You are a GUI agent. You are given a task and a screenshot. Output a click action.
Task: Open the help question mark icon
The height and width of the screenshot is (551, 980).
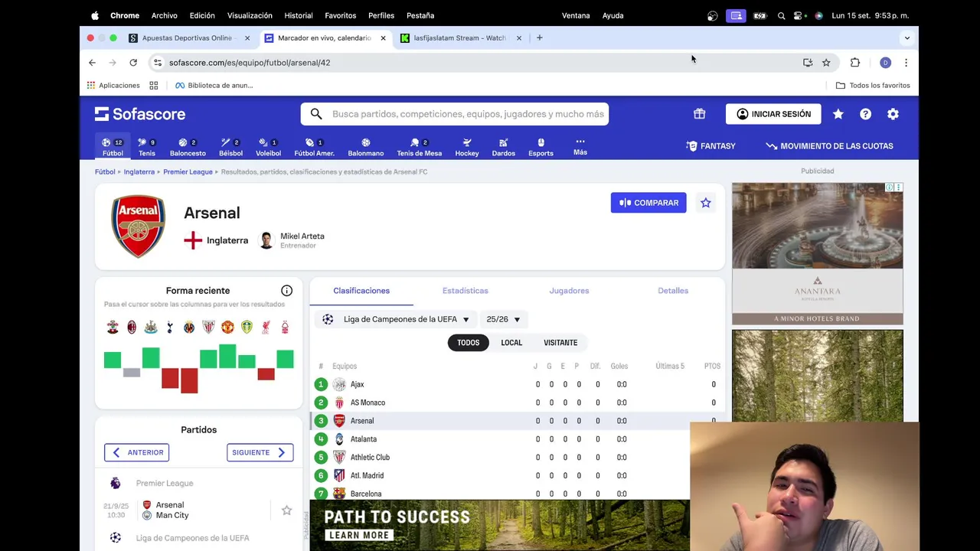click(865, 114)
